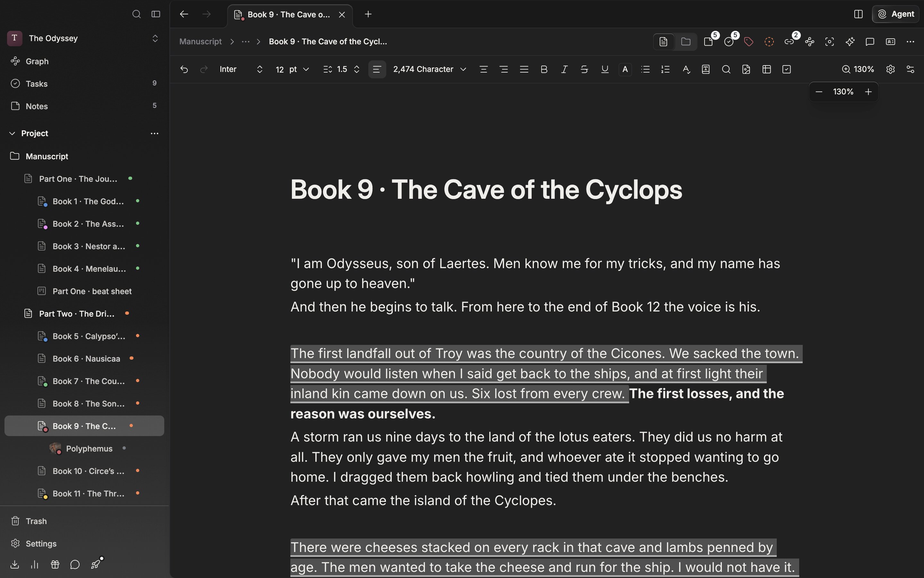The height and width of the screenshot is (578, 924).
Task: Open the AI sparkle assistant icon
Action: 850,42
